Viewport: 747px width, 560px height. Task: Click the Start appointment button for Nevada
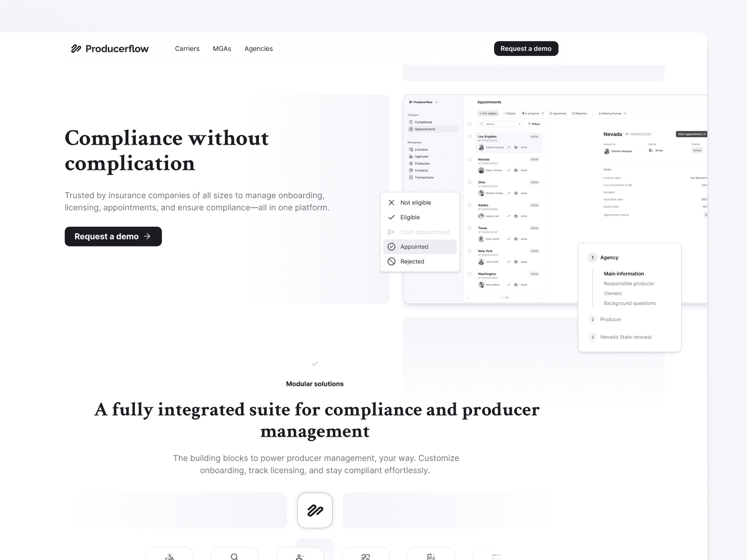click(x=691, y=134)
